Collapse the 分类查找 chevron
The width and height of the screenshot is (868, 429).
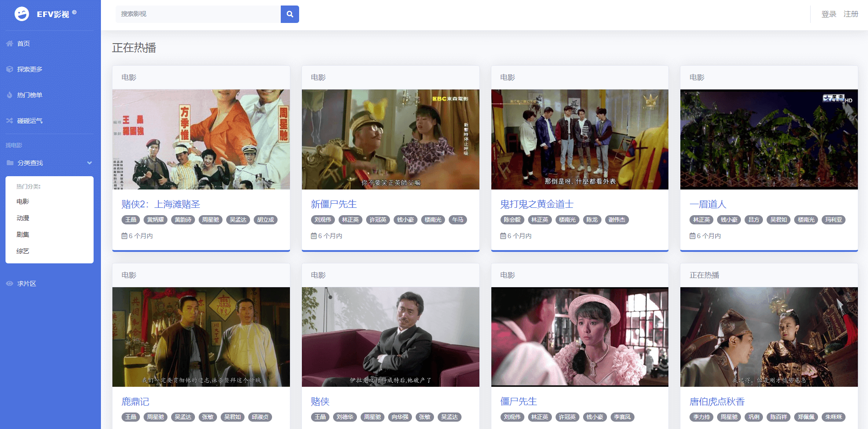(89, 163)
